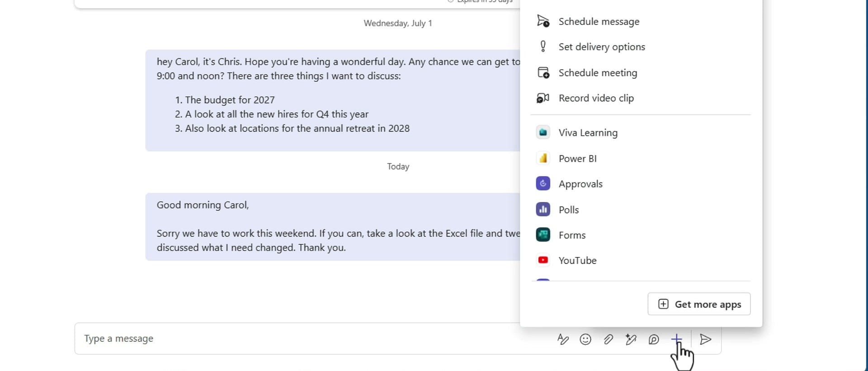Select YouTube from the apps list
The width and height of the screenshot is (868, 371).
click(641, 260)
